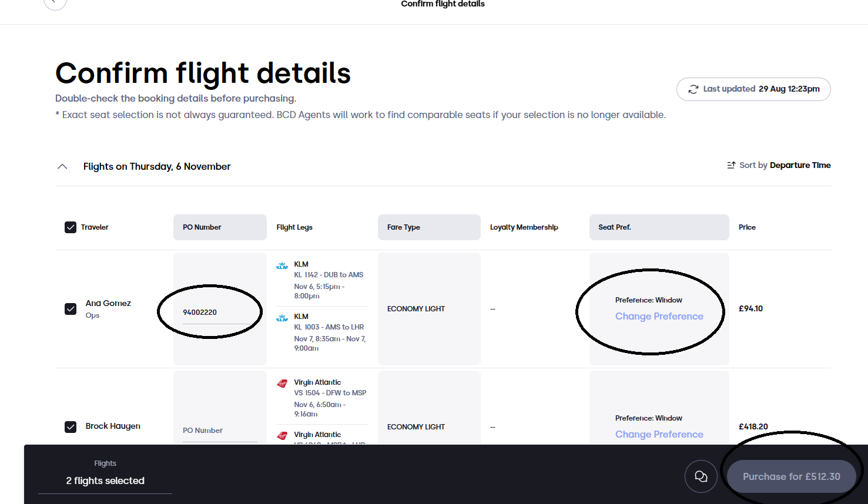Click the back arrow circle button
The width and height of the screenshot is (868, 504).
tap(55, 2)
